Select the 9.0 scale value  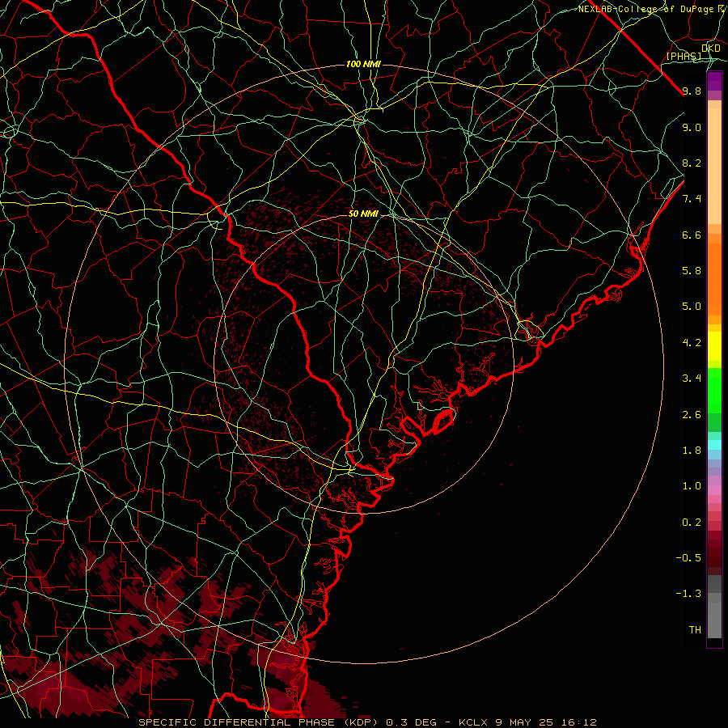tap(692, 127)
